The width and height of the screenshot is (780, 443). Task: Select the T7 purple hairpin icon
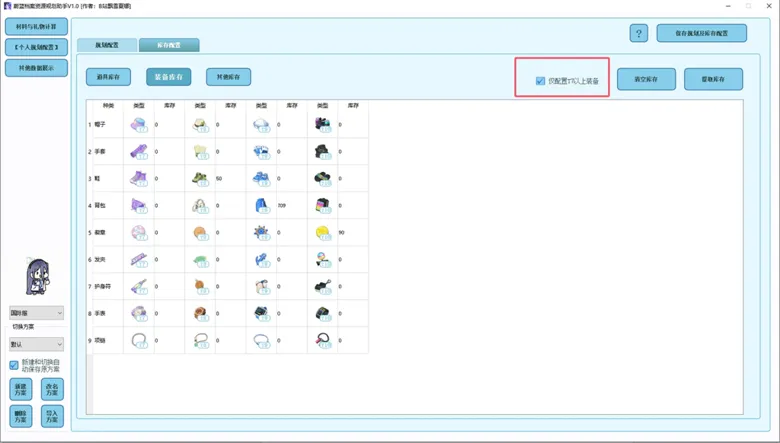139,260
